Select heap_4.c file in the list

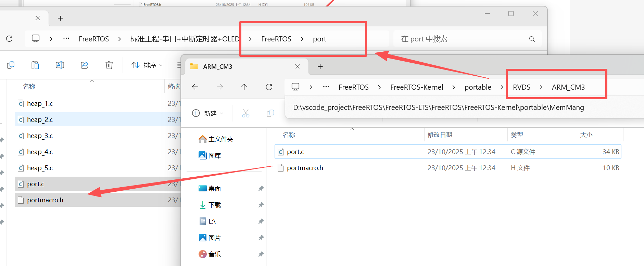click(40, 152)
